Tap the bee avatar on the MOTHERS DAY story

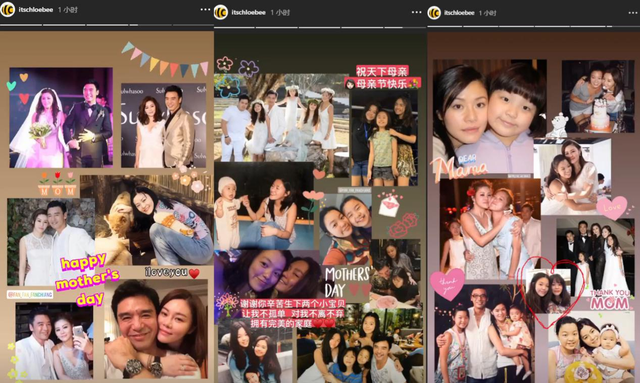tap(221, 12)
